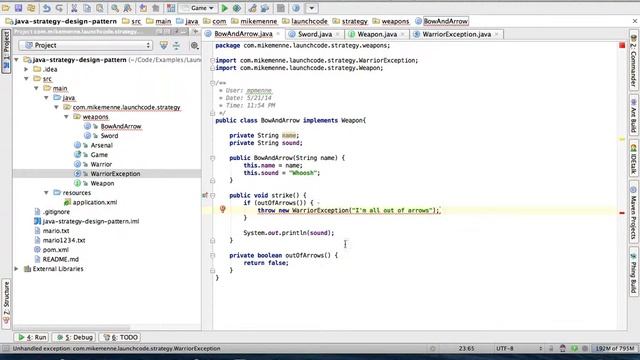Select the BowAndArrow.java tab

(243, 34)
